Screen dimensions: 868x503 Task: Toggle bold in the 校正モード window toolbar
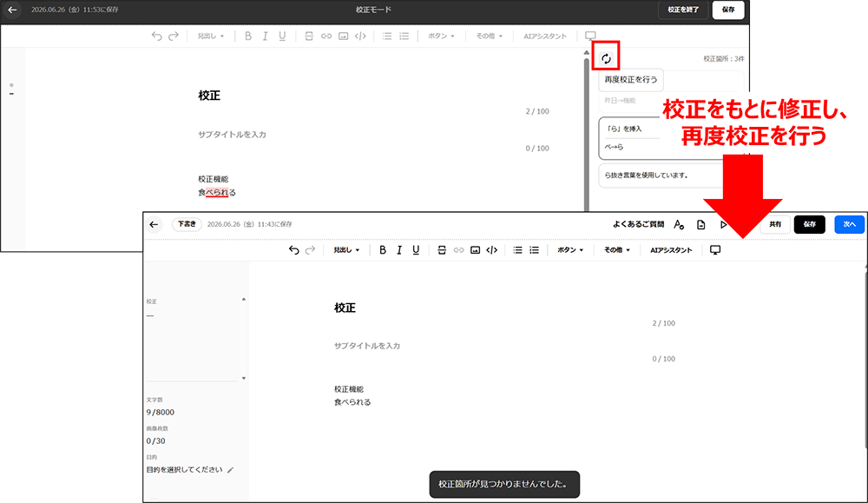(248, 36)
